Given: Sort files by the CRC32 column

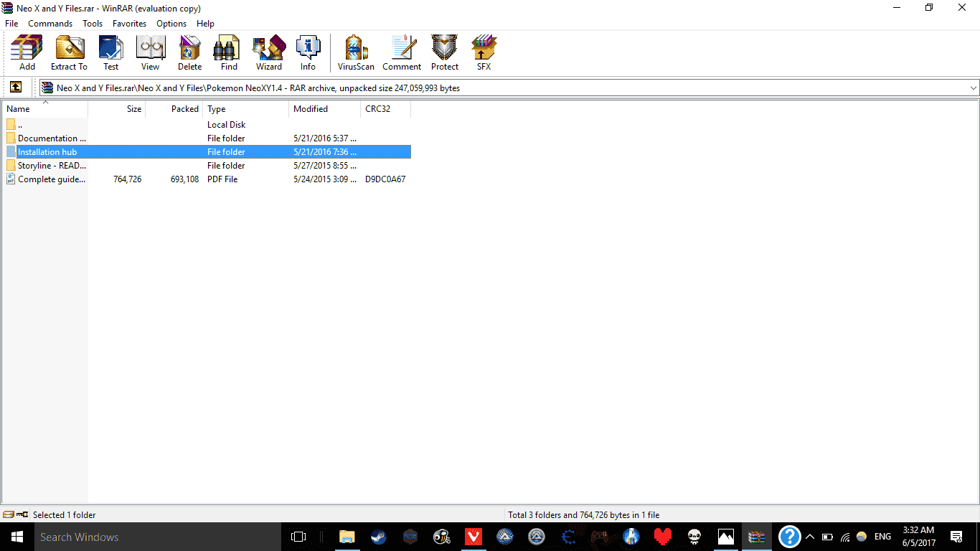Looking at the screenshot, I should click(386, 109).
